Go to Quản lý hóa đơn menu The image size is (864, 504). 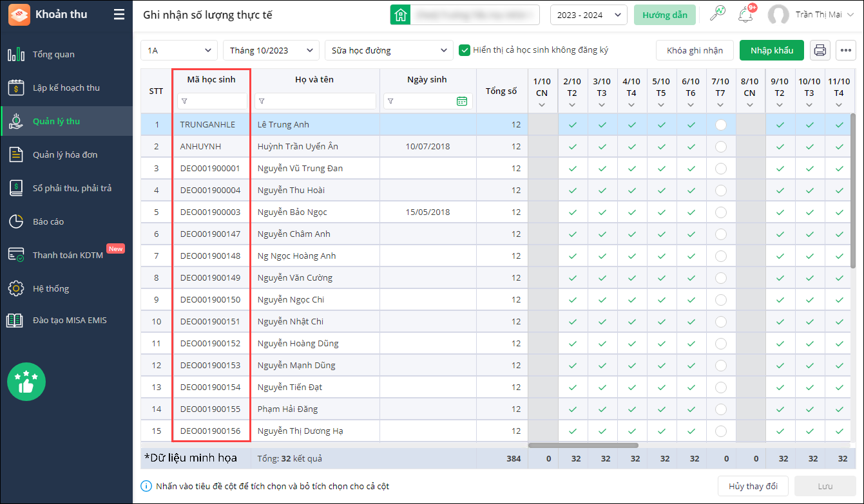point(65,154)
